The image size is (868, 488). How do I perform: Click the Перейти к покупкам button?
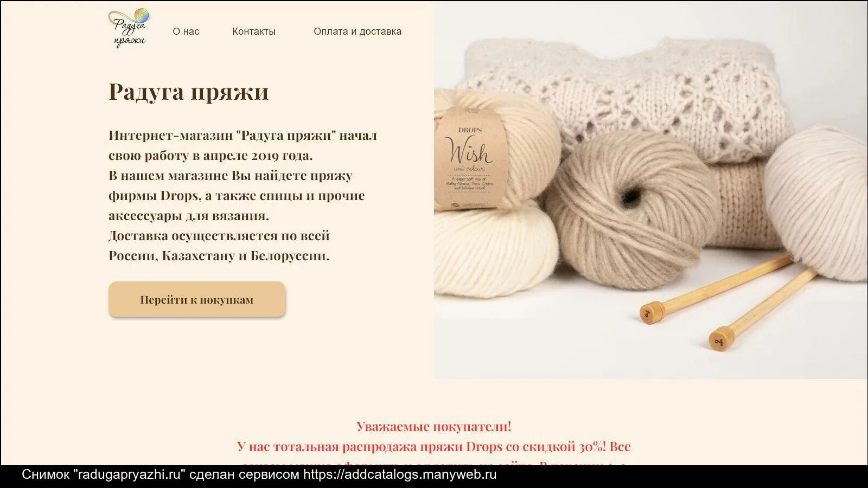click(x=197, y=299)
